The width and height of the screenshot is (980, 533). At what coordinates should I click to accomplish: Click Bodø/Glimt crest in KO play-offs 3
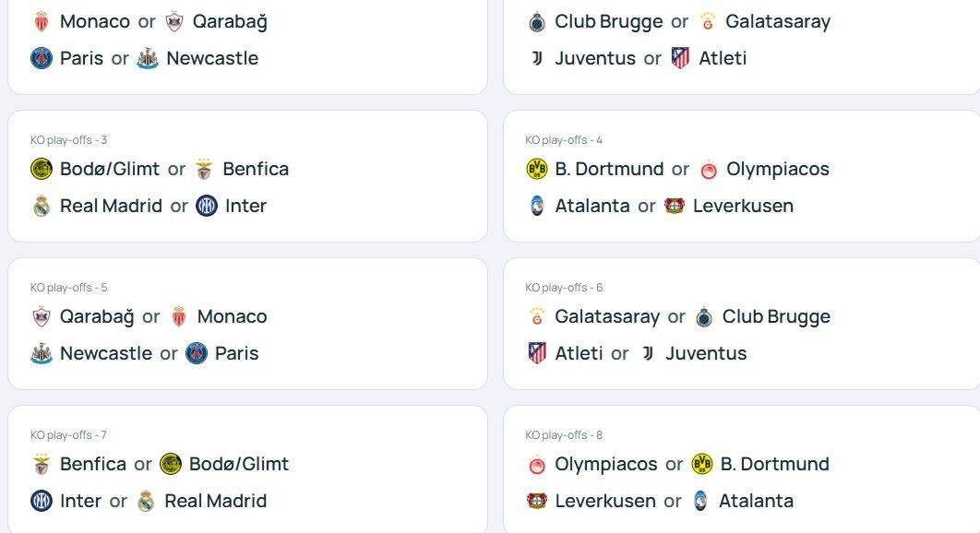pos(42,169)
